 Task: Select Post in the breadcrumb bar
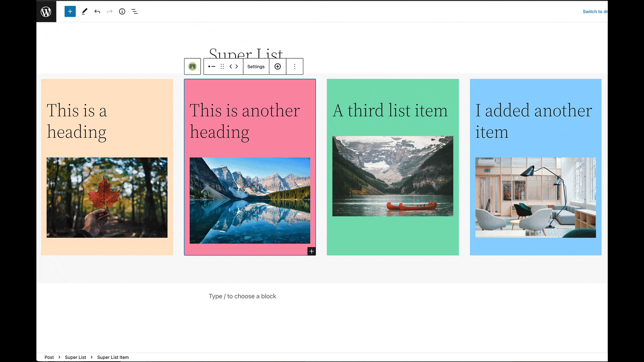click(49, 357)
